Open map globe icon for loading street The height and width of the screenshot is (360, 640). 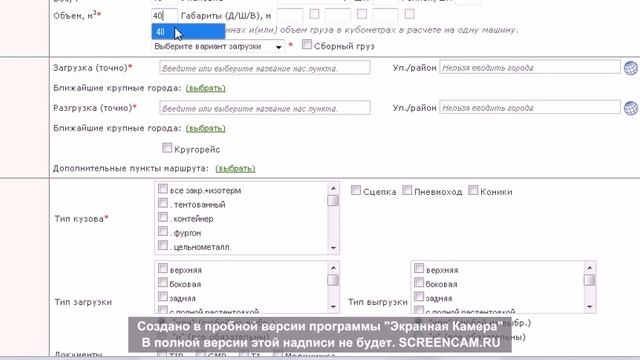coord(631,68)
